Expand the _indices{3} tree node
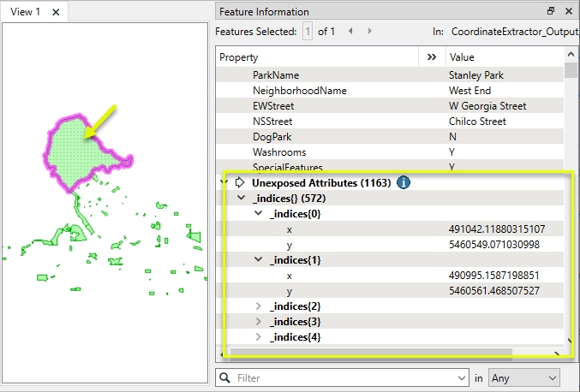Viewport: 580px width, 392px height. click(259, 322)
